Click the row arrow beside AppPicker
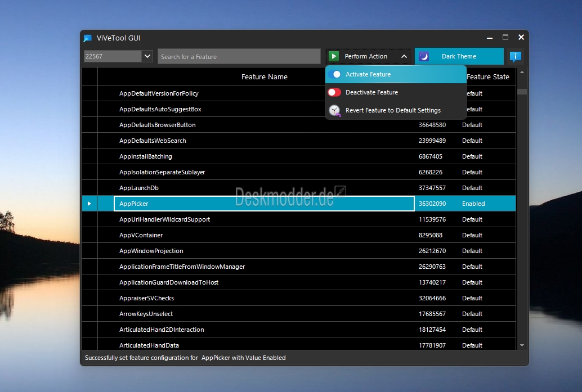Image resolution: width=582 pixels, height=392 pixels. (x=89, y=204)
